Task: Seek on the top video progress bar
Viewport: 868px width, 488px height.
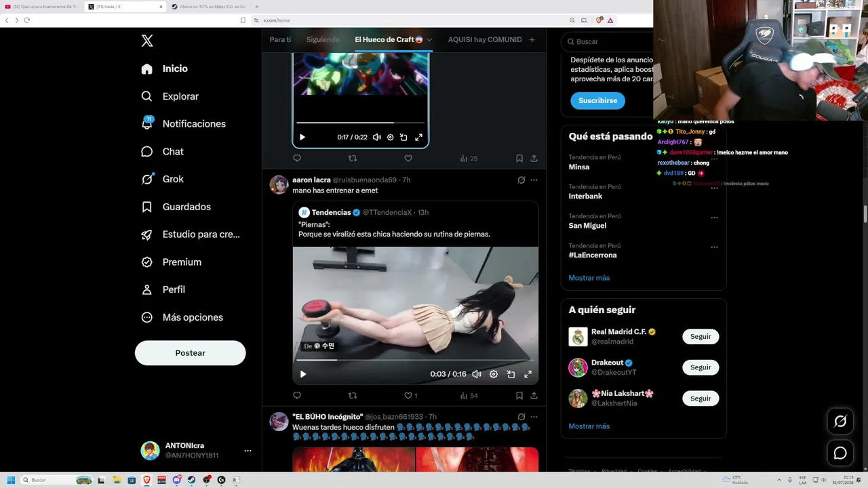Action: point(360,123)
